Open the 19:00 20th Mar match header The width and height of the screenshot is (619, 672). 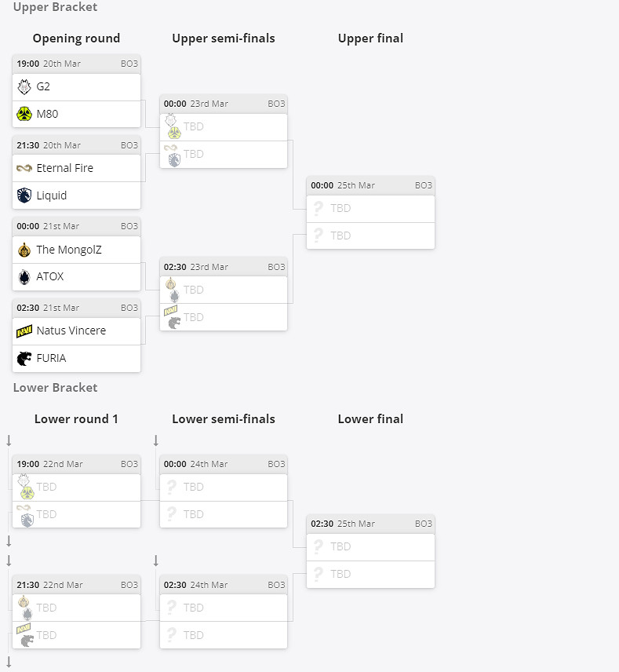tap(76, 64)
